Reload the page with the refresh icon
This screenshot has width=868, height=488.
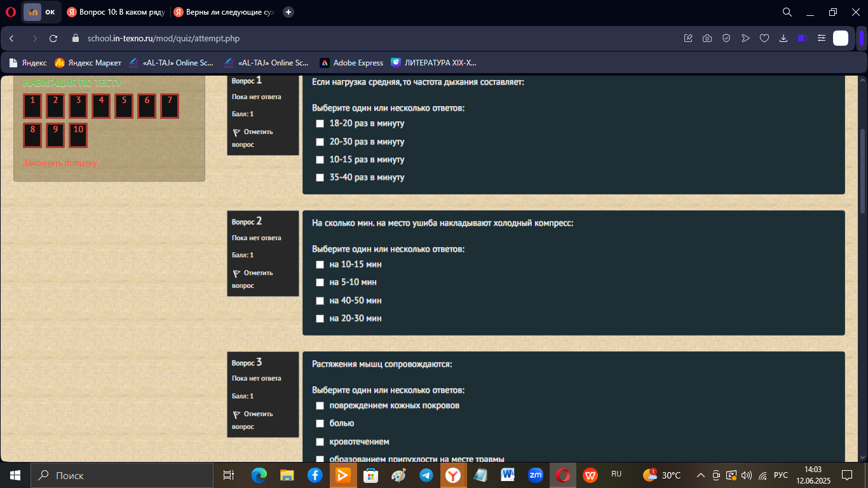[53, 38]
